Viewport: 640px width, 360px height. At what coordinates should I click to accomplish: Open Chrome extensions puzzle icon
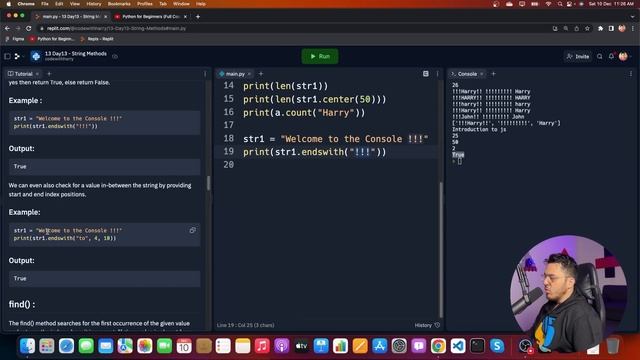pos(600,28)
